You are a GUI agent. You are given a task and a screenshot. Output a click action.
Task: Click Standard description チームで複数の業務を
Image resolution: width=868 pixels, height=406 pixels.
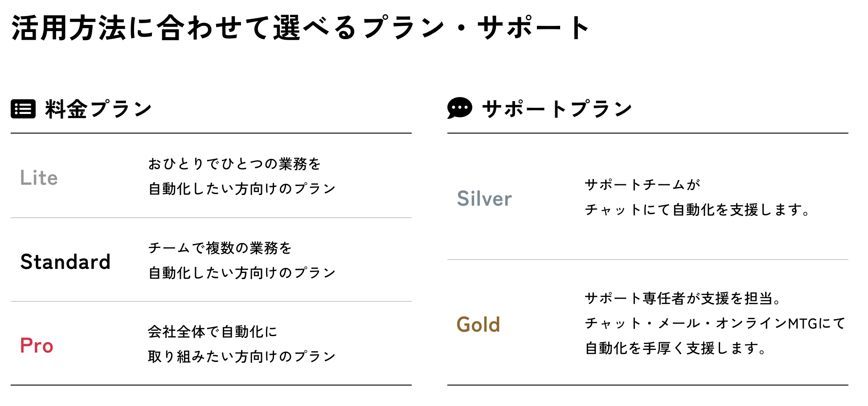(x=220, y=248)
